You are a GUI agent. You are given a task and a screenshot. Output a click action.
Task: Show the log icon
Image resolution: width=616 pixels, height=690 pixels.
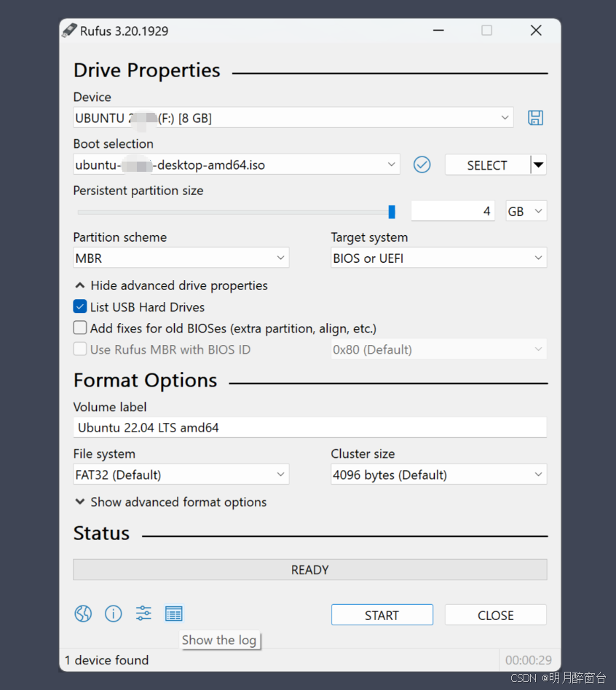(x=173, y=614)
